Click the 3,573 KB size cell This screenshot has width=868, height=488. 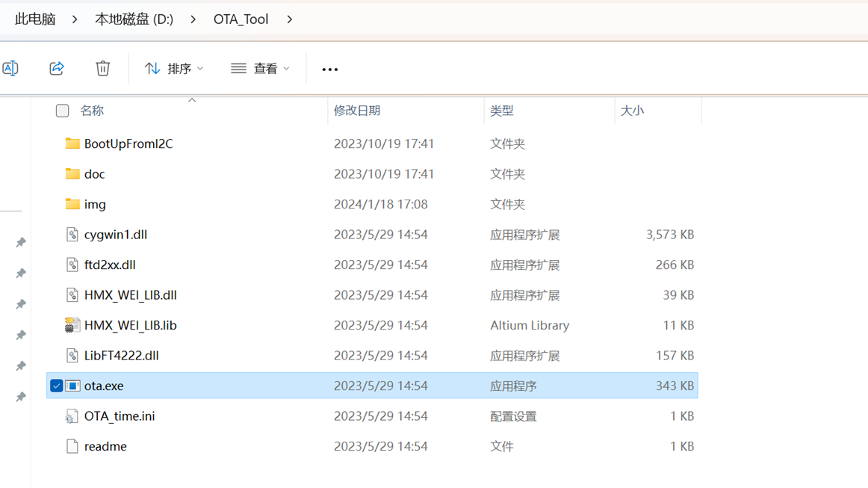[670, 235]
